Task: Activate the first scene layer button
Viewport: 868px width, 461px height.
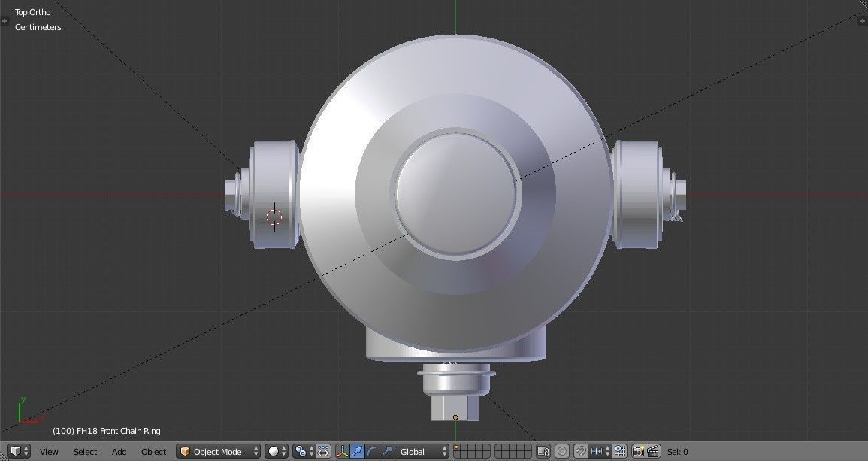Action: (x=457, y=447)
